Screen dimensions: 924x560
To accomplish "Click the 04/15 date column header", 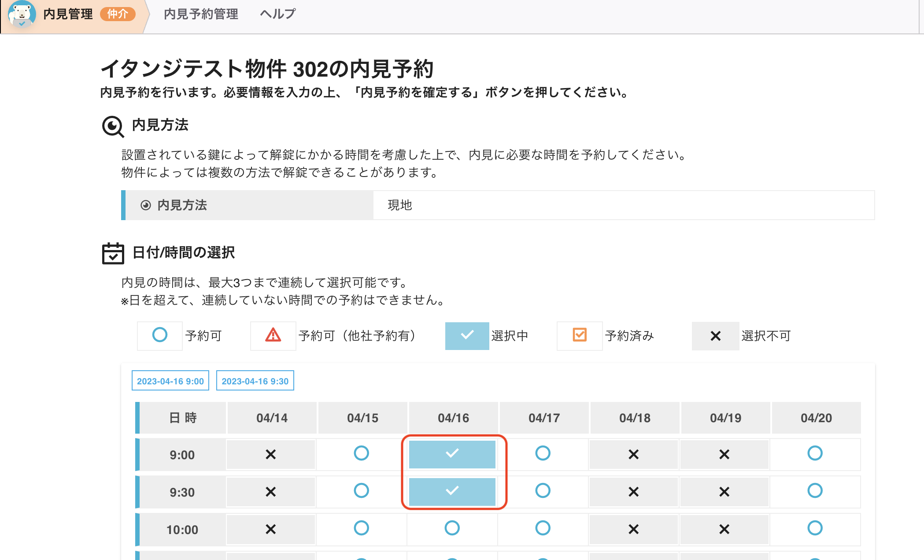I will tap(362, 418).
